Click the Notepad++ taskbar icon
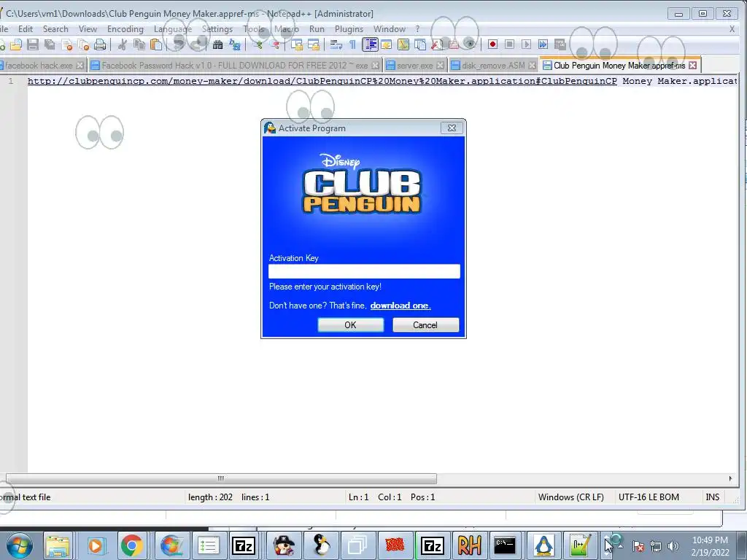747x560 pixels. 580,545
